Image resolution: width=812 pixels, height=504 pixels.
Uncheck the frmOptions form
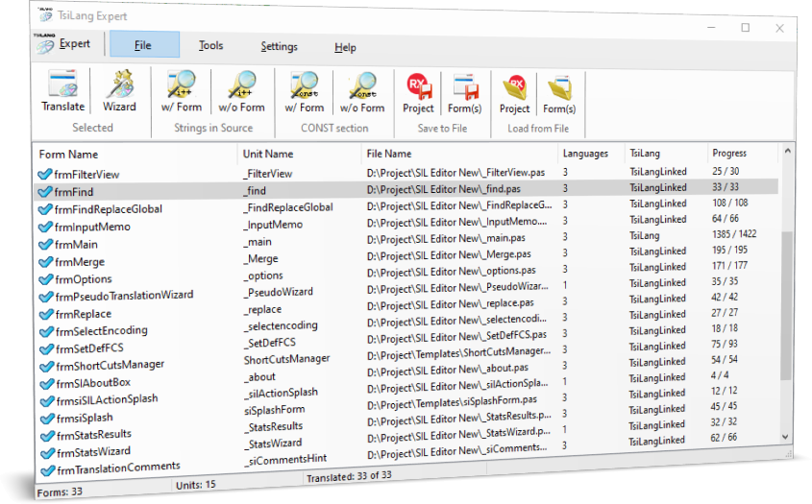pos(47,279)
